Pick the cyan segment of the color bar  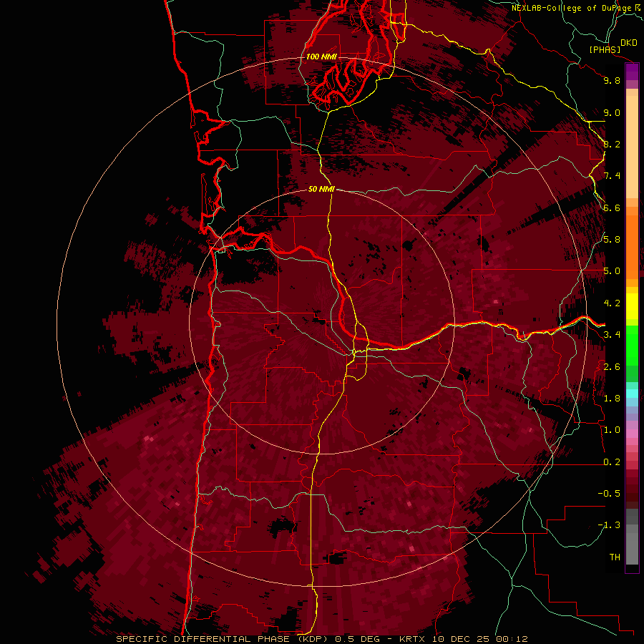pyautogui.click(x=632, y=394)
